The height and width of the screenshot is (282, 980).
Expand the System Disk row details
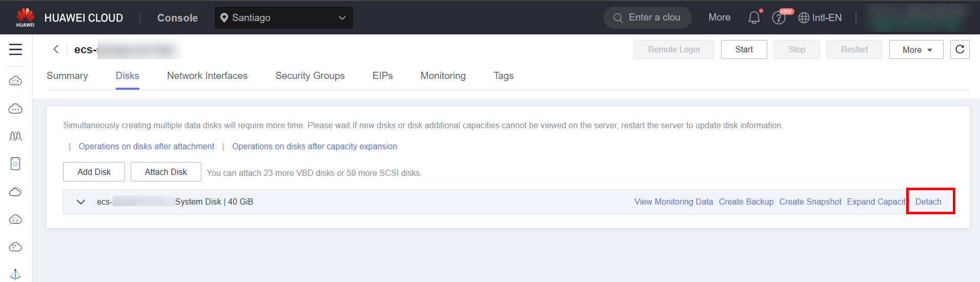tap(80, 202)
